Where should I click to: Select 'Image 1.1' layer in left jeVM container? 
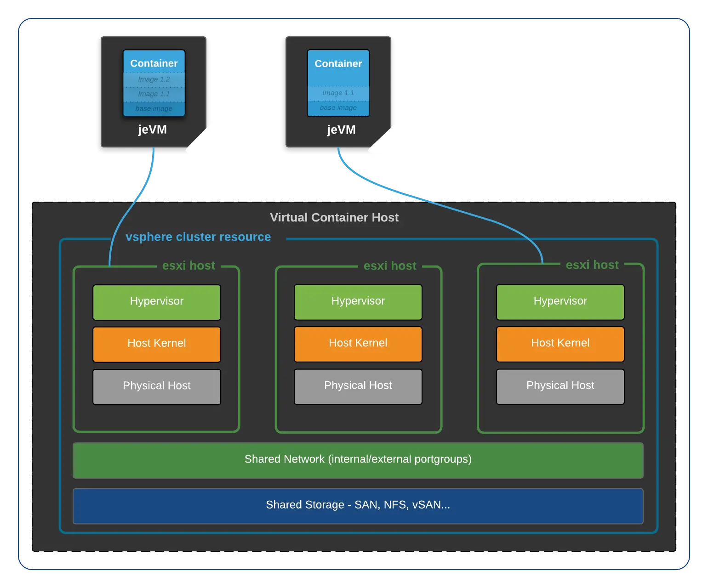coord(154,94)
